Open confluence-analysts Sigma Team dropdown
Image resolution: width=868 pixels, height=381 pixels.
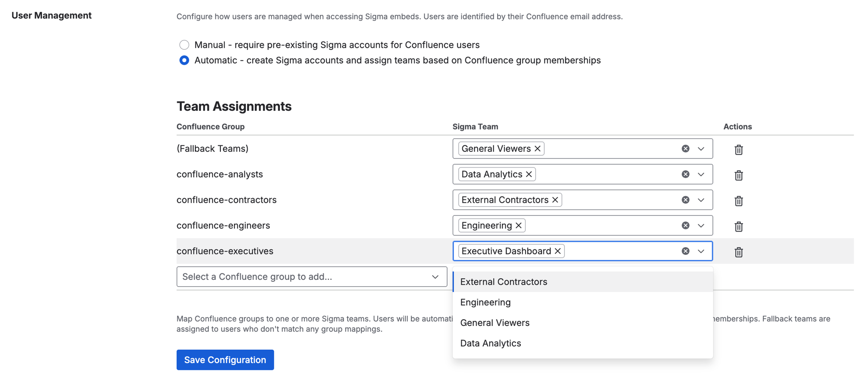701,174
